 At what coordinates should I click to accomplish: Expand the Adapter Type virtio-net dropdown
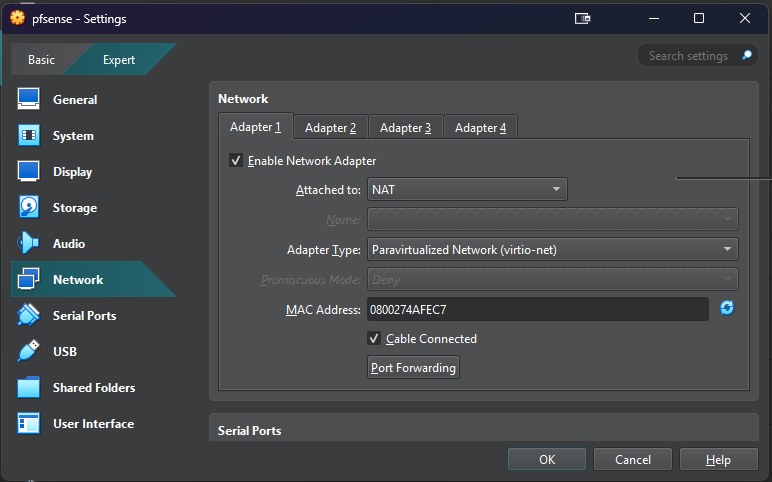pyautogui.click(x=552, y=250)
